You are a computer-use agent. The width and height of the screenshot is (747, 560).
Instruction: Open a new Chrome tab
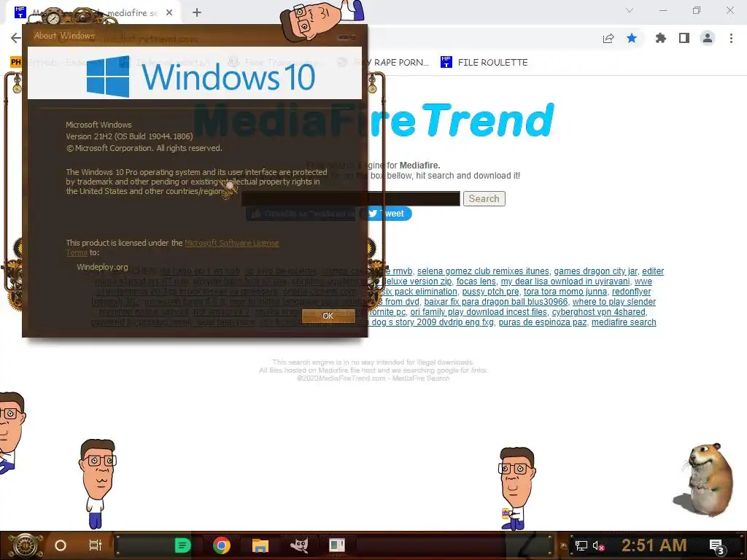(x=197, y=12)
